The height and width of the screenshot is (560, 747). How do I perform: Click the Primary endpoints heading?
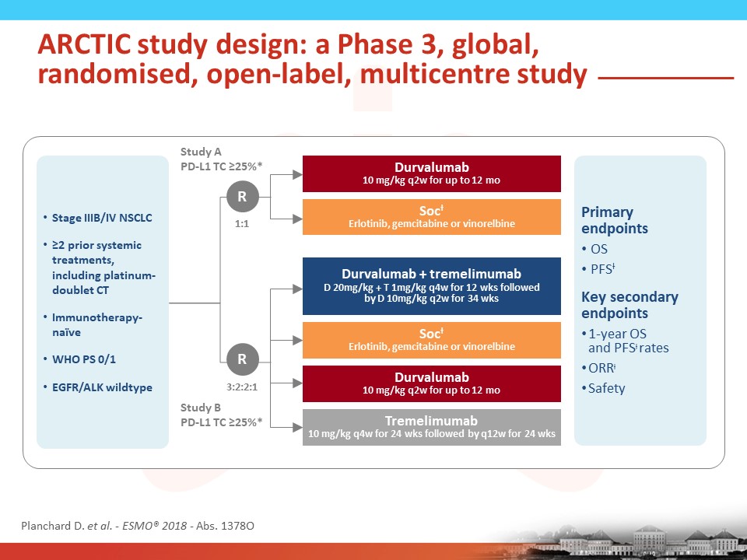coord(615,220)
